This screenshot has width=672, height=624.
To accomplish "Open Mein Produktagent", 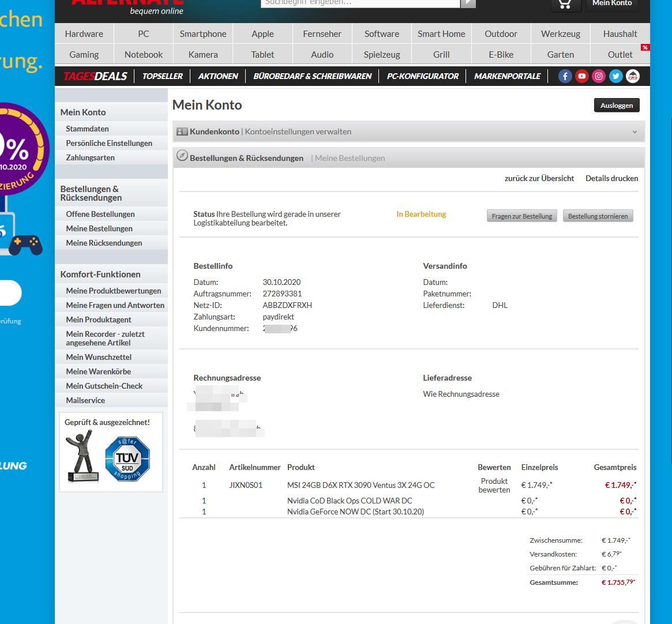I will click(99, 319).
